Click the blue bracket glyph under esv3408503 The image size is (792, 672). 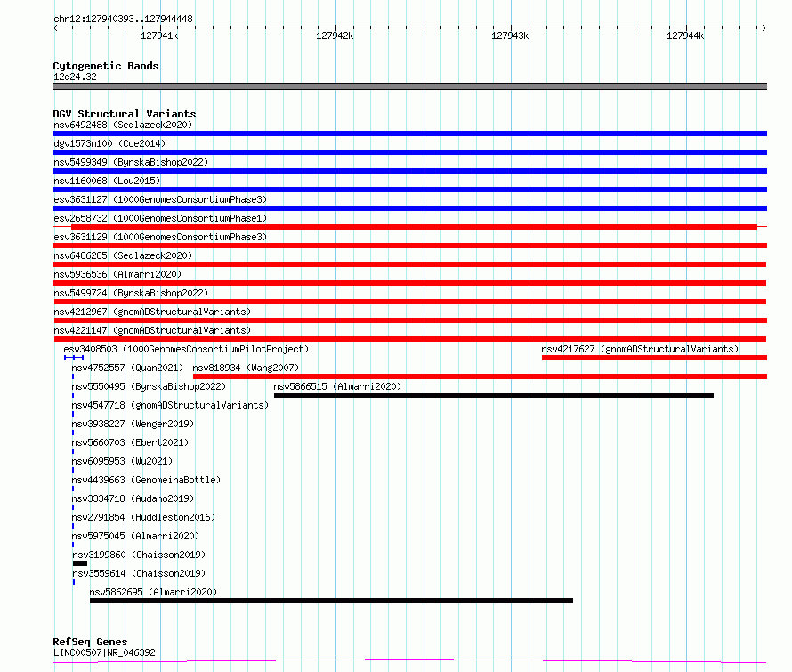[x=74, y=358]
